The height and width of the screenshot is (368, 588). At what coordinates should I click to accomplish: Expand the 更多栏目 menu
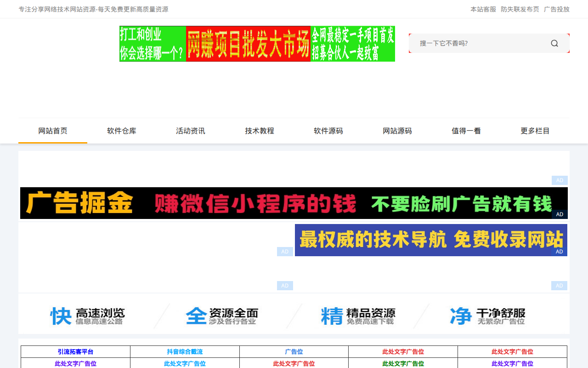click(535, 131)
